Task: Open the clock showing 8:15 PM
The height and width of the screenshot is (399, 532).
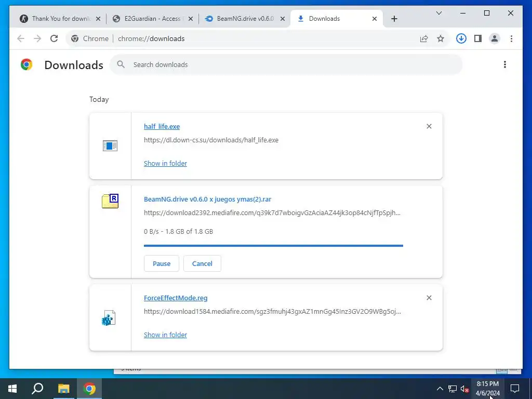Action: click(x=487, y=389)
